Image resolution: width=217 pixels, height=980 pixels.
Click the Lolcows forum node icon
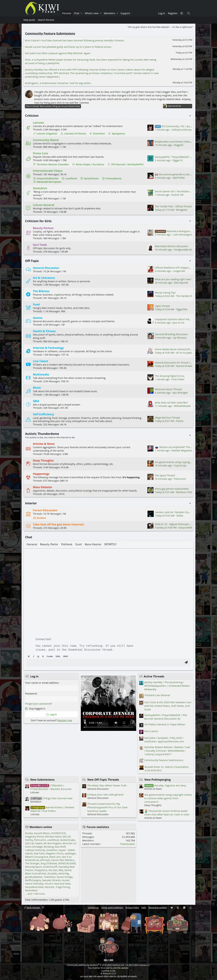28,128
